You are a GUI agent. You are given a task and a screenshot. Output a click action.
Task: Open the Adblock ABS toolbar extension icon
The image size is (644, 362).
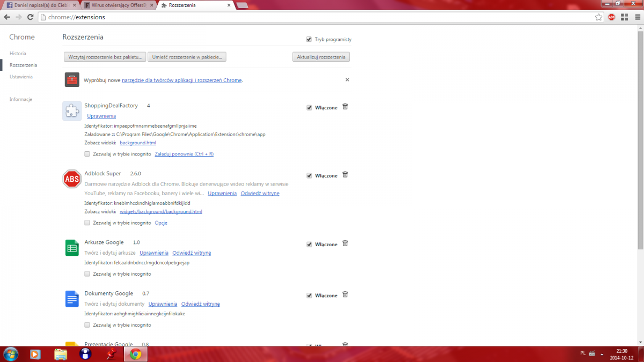(612, 17)
